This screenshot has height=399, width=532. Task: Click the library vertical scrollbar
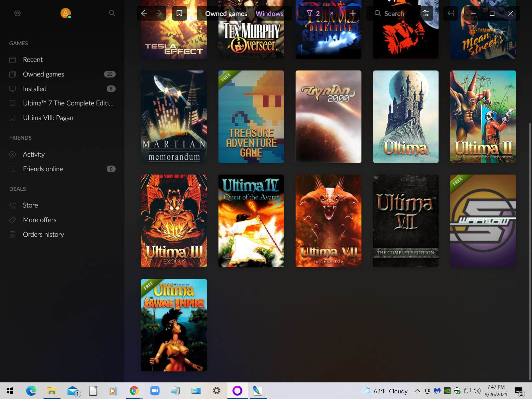[x=530, y=251]
